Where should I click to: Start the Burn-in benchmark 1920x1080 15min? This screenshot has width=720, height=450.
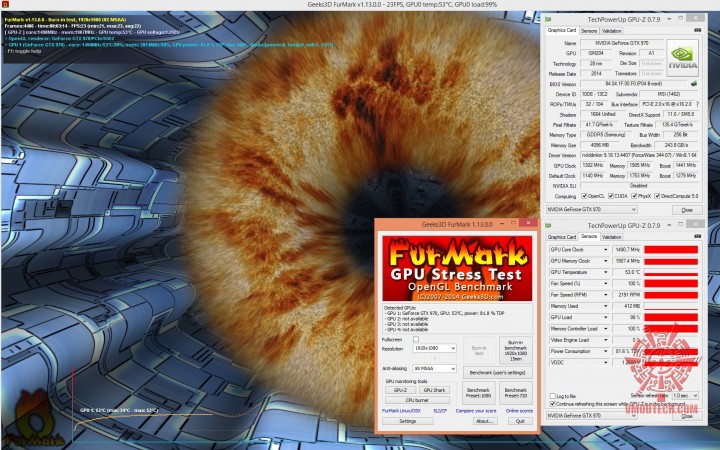pyautogui.click(x=516, y=351)
